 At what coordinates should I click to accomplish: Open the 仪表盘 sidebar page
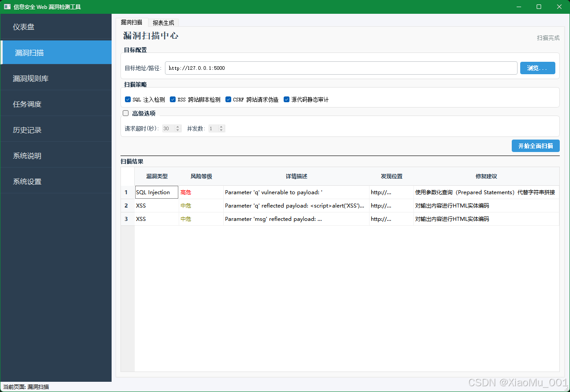click(x=56, y=27)
